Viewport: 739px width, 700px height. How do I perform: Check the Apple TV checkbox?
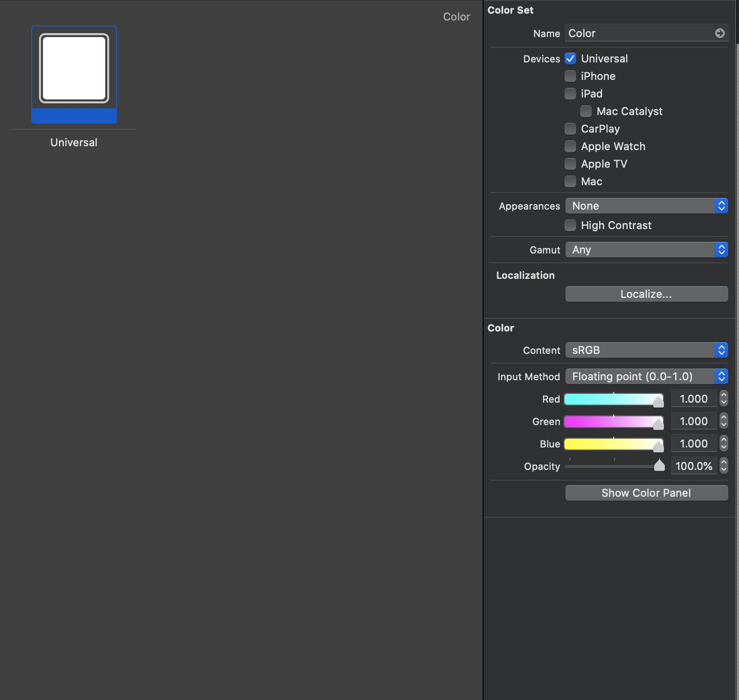570,164
